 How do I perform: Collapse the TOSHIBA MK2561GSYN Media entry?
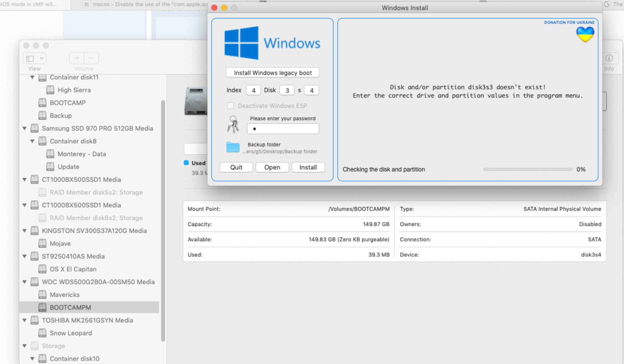(25, 320)
